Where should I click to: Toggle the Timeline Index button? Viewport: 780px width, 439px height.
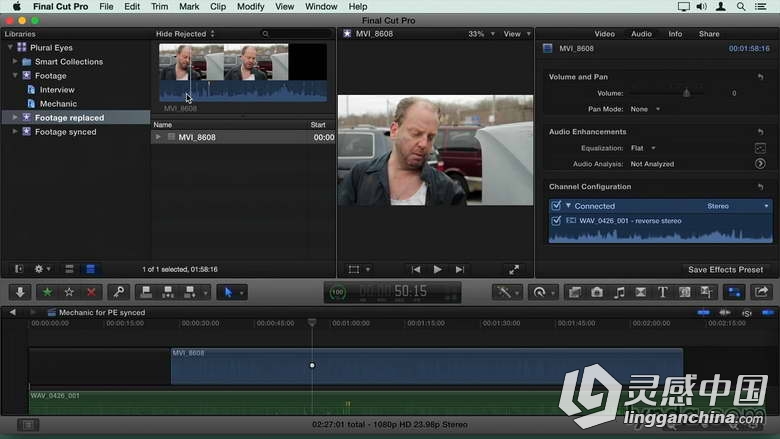pyautogui.click(x=28, y=425)
